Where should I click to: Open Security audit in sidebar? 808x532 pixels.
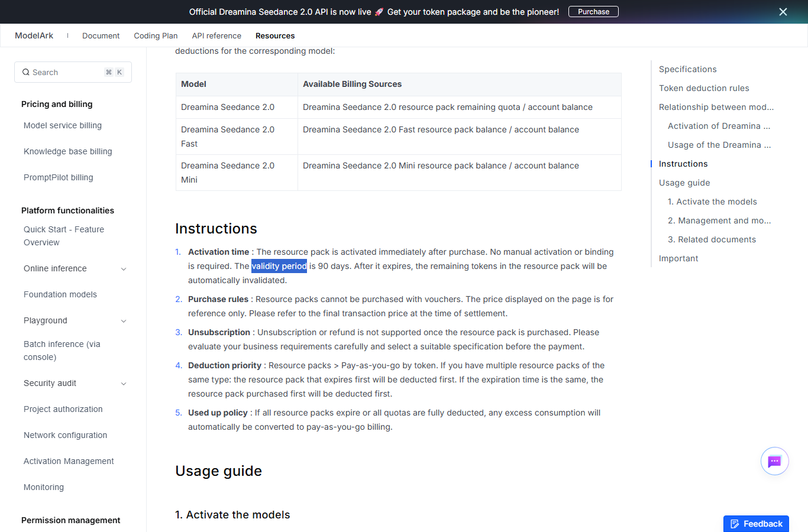pos(50,383)
